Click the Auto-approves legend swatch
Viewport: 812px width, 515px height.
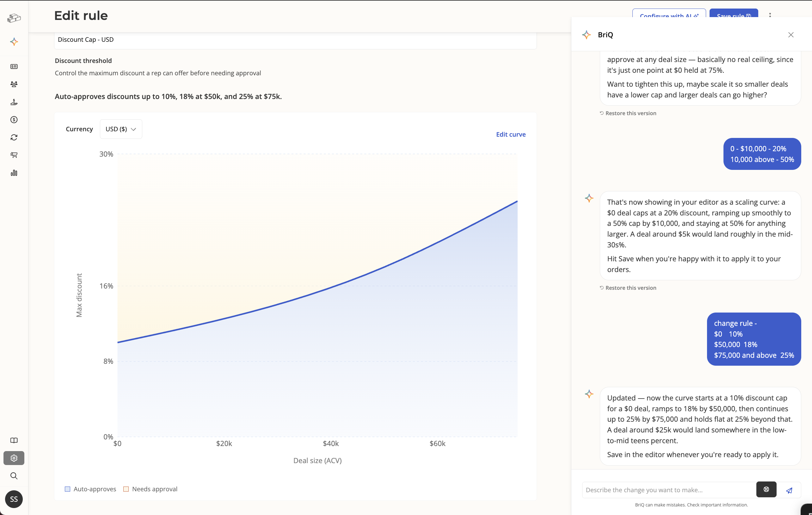(67, 489)
